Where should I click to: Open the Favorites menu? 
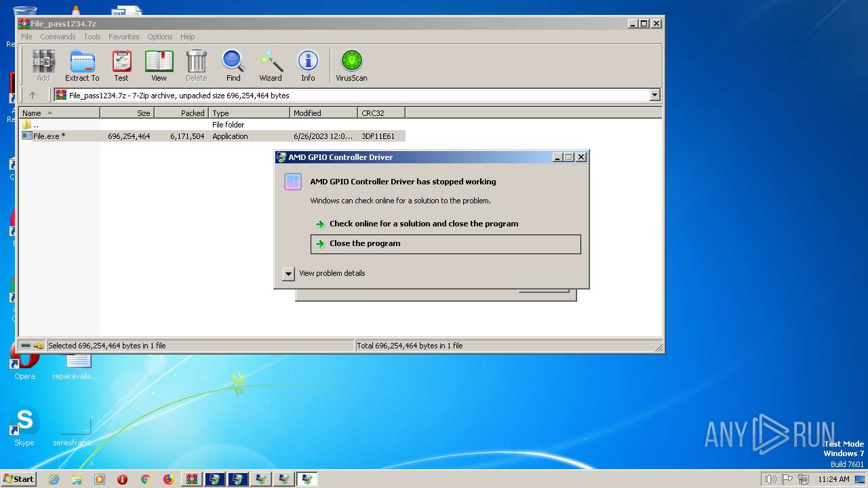(x=124, y=37)
